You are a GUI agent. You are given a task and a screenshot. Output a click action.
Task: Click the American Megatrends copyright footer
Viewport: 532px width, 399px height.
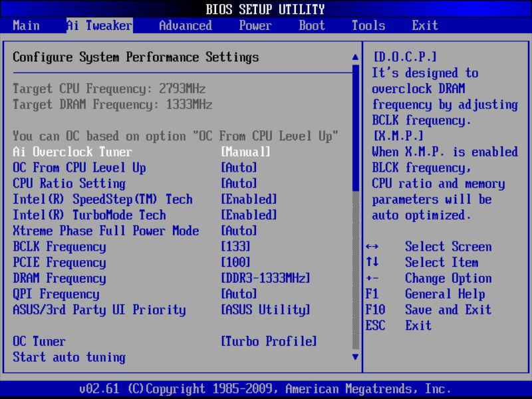click(265, 388)
